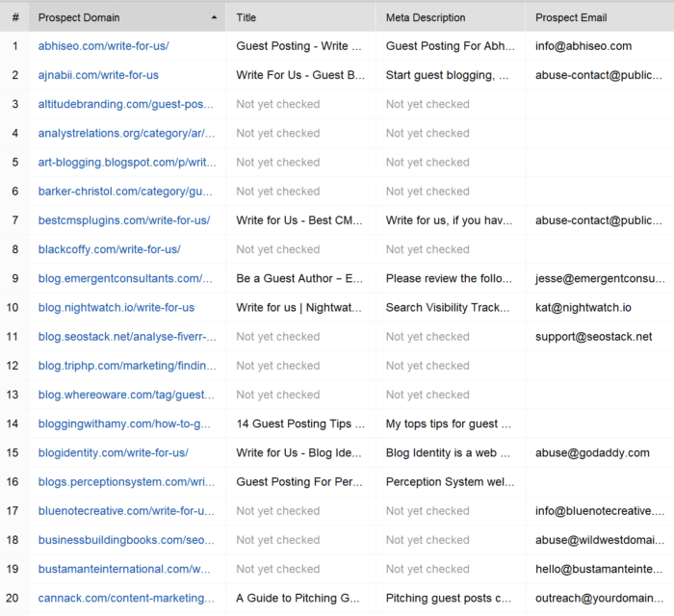
Task: Open the bustamanteinternational.com link
Action: click(124, 569)
